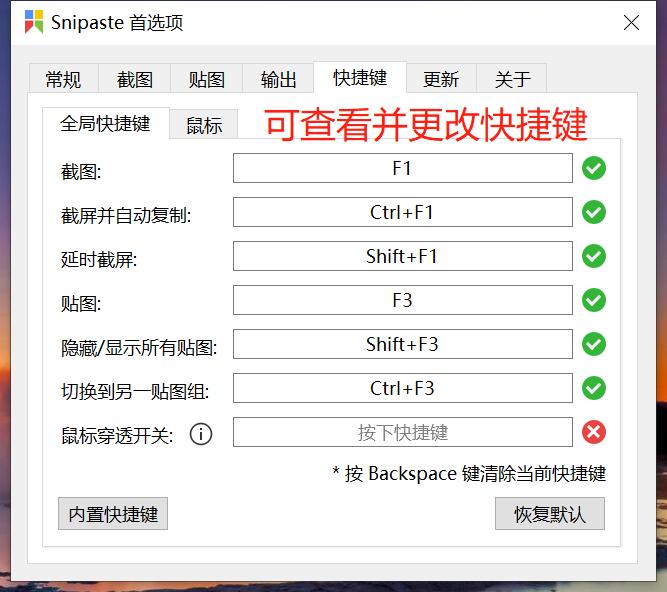Screen dimensions: 667x592
Task: Click the 贴图 hotkey field showing F3
Action: tap(402, 300)
